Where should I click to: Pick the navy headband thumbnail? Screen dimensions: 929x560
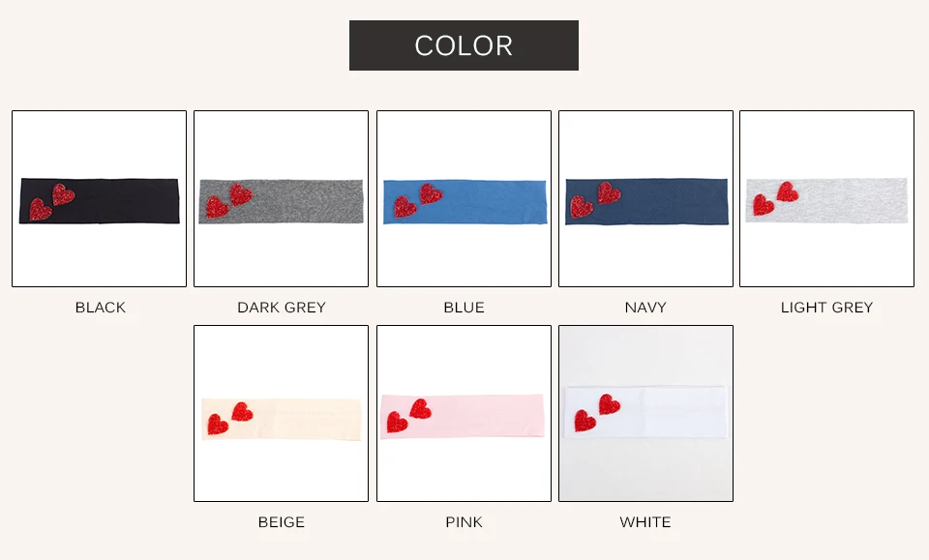click(645, 199)
